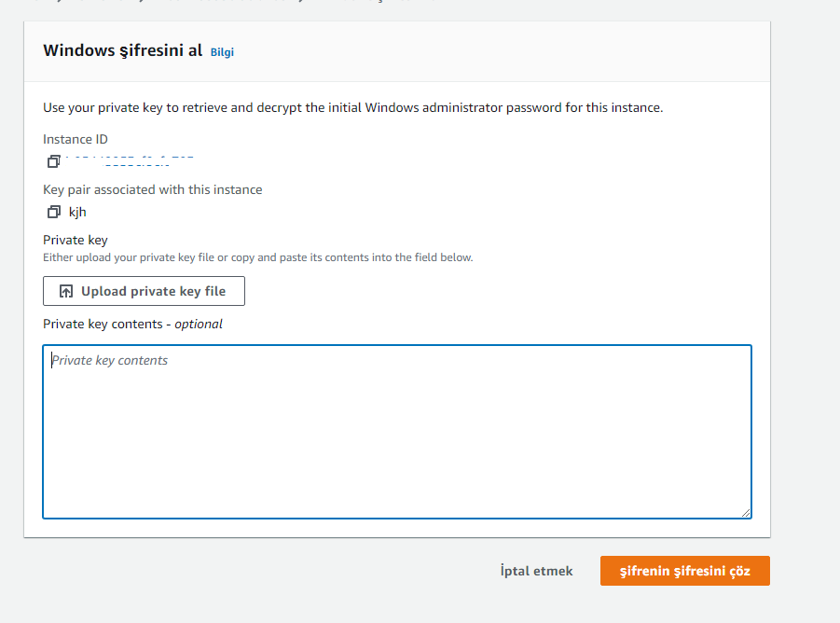Click the Instance ID field label
This screenshot has height=623, width=840.
coord(75,139)
